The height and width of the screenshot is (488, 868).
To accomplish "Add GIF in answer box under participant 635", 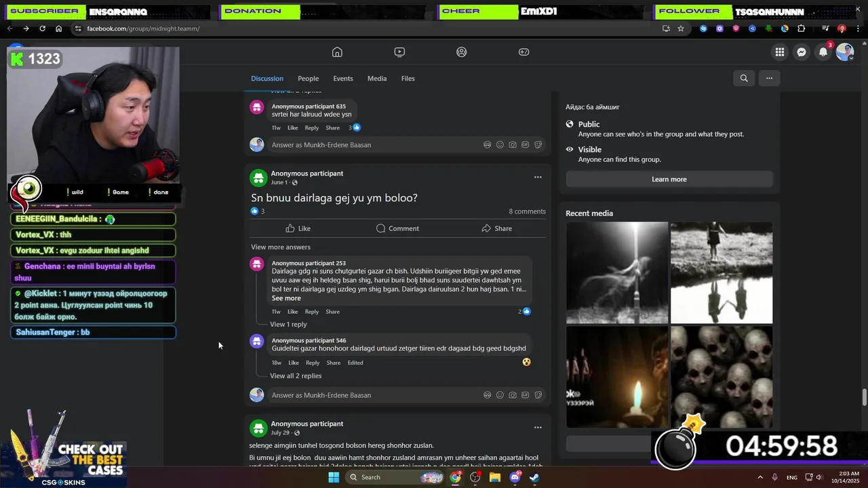I will tap(525, 144).
